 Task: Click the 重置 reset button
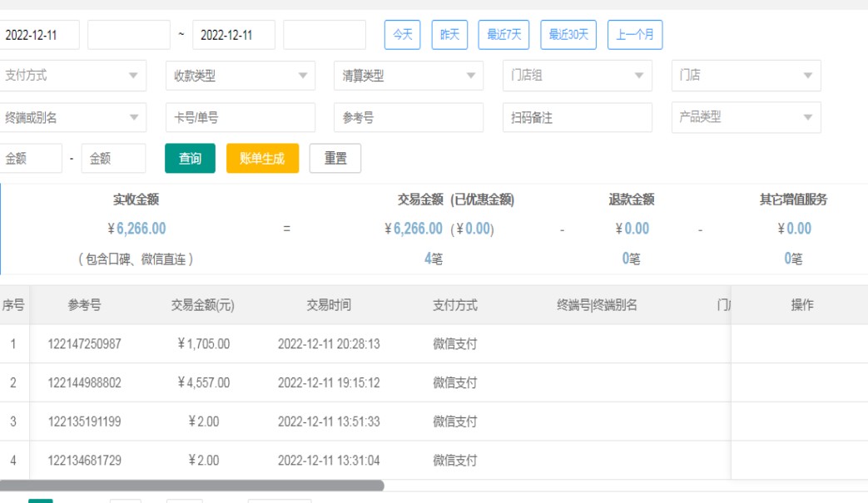[335, 159]
